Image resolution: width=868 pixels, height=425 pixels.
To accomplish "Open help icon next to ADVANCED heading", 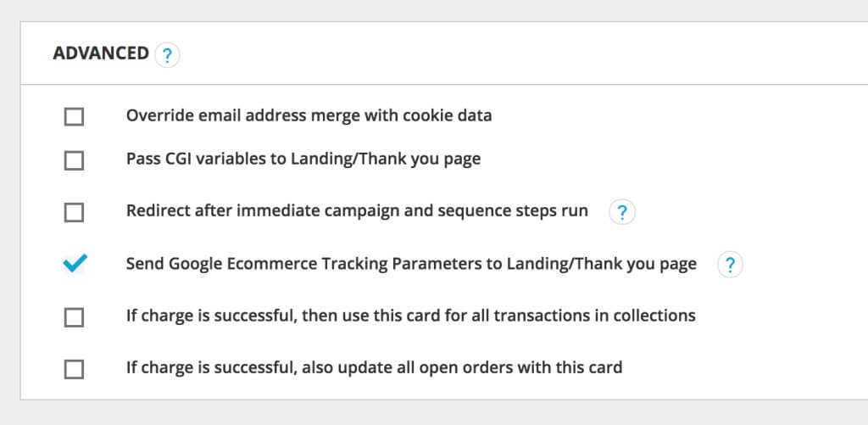I will pyautogui.click(x=167, y=55).
